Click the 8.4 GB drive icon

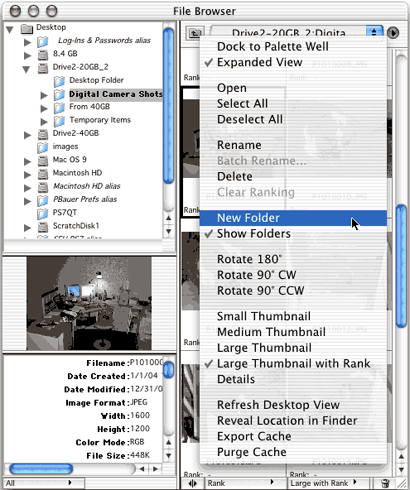(x=43, y=54)
